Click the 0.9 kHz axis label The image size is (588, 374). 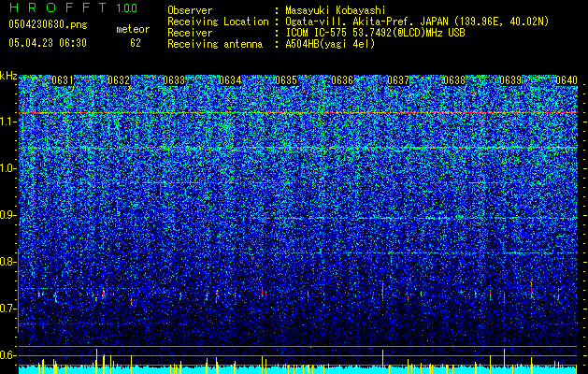pos(7,215)
